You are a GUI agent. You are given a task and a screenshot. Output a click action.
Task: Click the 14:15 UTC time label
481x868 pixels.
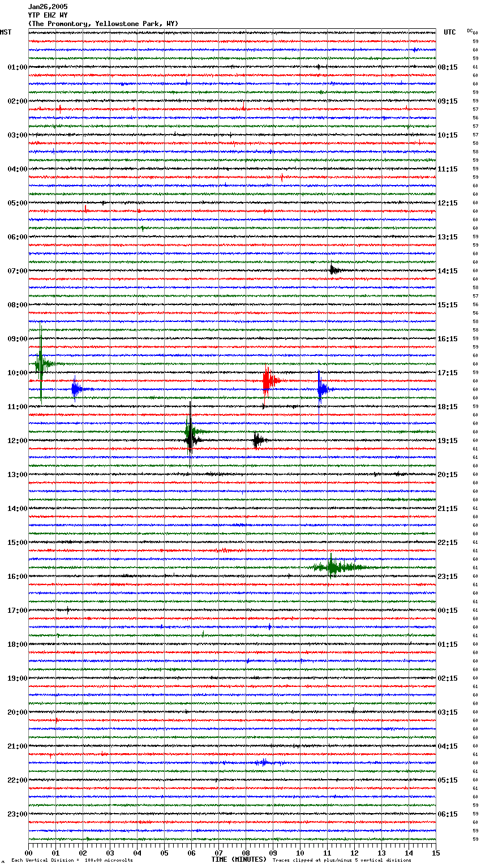[x=448, y=271]
